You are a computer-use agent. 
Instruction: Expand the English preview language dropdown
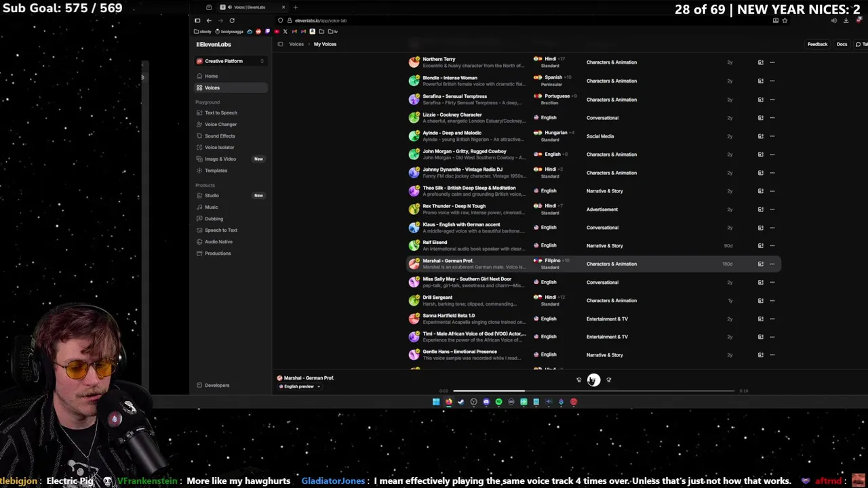pyautogui.click(x=299, y=386)
